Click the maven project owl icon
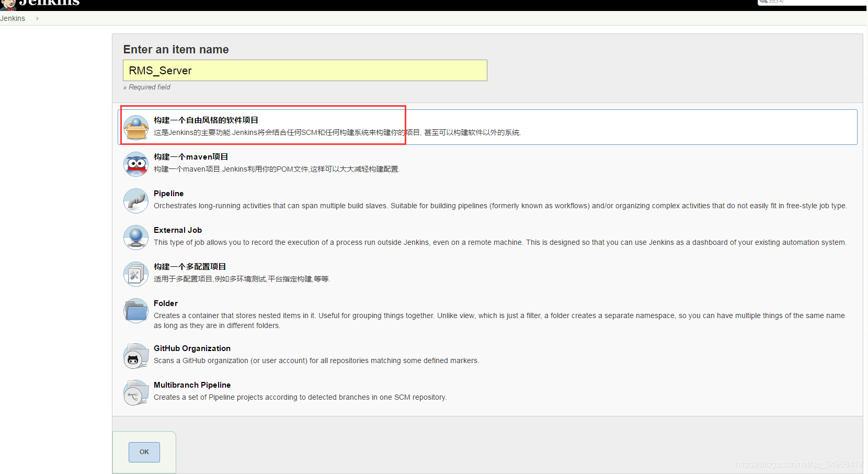 tap(136, 164)
